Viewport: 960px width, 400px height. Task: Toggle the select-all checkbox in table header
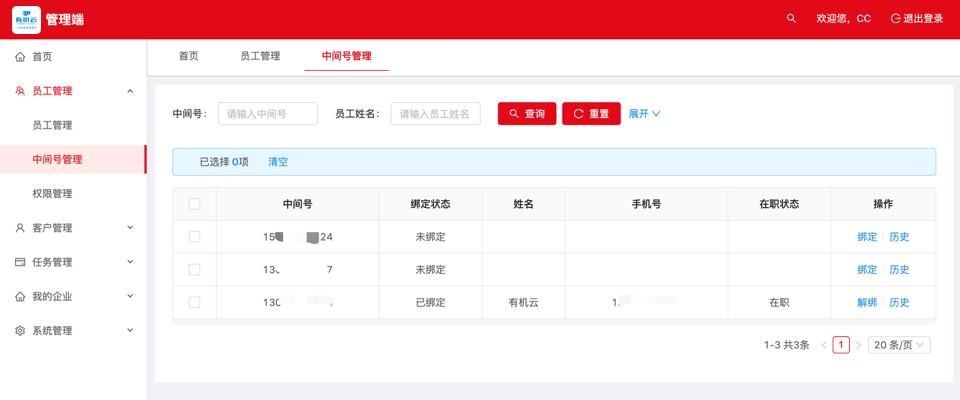(x=194, y=204)
